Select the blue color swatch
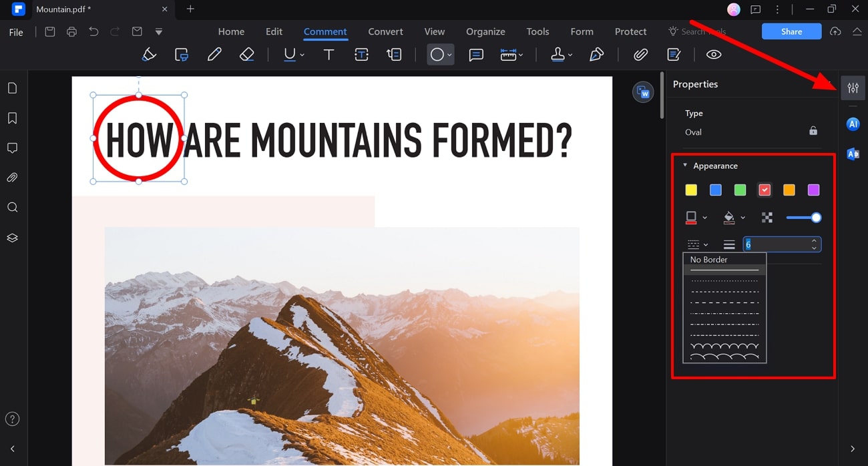This screenshot has width=868, height=466. [x=715, y=190]
